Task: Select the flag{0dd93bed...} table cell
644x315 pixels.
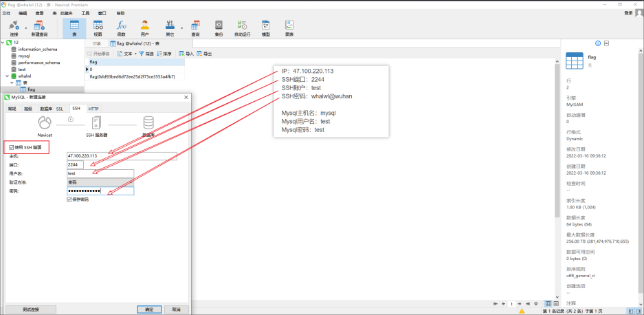Action: pyautogui.click(x=137, y=76)
